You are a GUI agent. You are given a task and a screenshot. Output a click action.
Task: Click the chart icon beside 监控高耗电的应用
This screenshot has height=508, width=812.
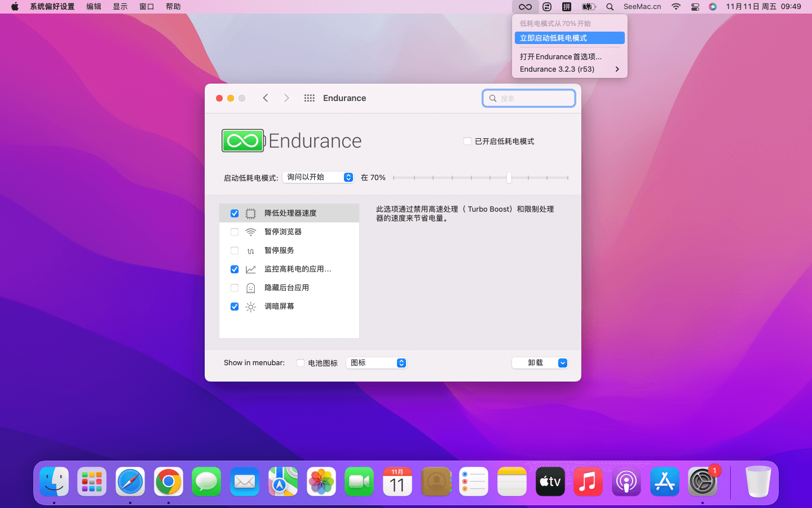click(251, 269)
